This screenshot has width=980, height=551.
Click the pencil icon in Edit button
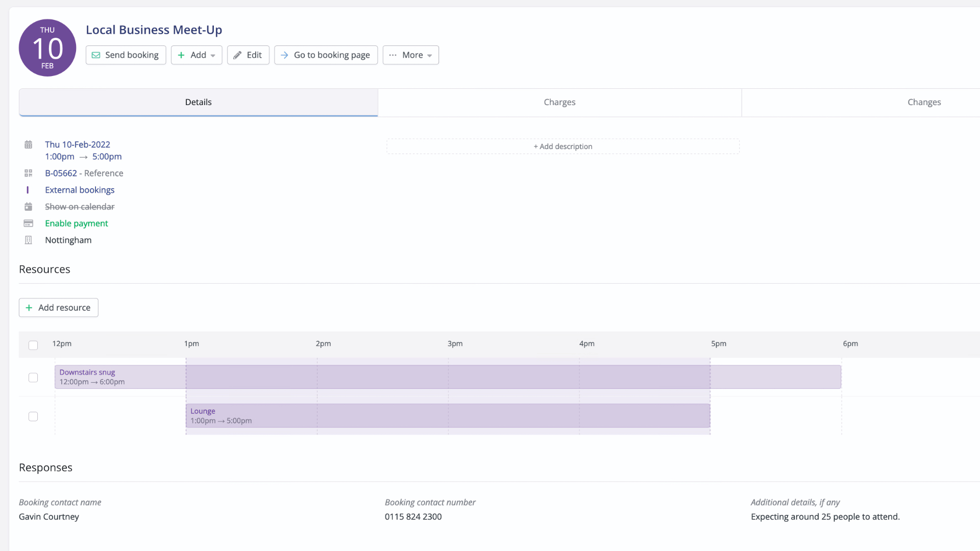tap(237, 55)
